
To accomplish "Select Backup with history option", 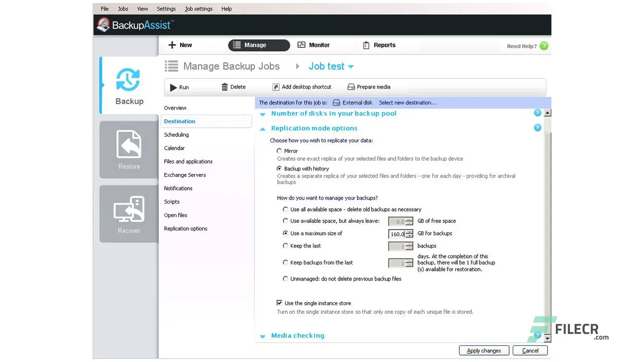I will click(279, 169).
